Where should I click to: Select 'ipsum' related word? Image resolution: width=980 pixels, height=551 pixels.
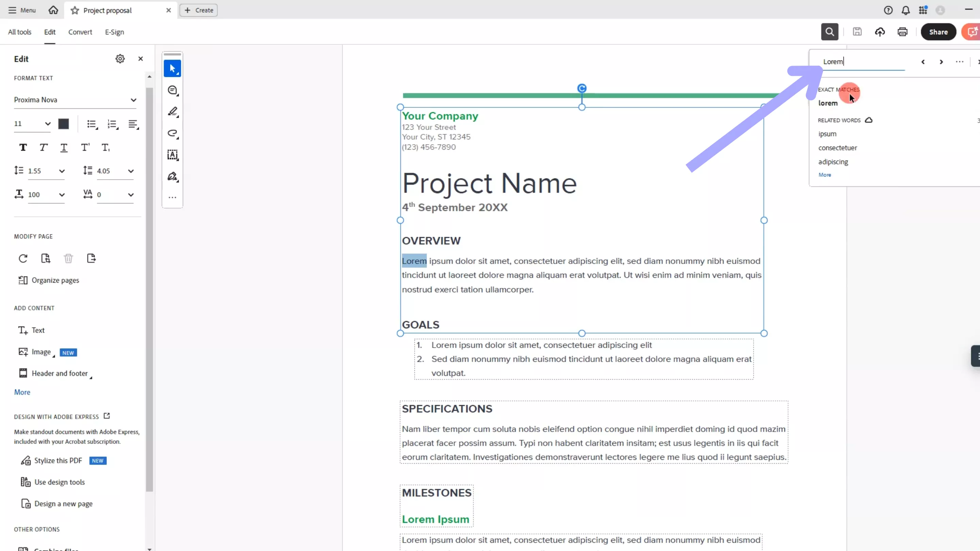[x=828, y=134]
